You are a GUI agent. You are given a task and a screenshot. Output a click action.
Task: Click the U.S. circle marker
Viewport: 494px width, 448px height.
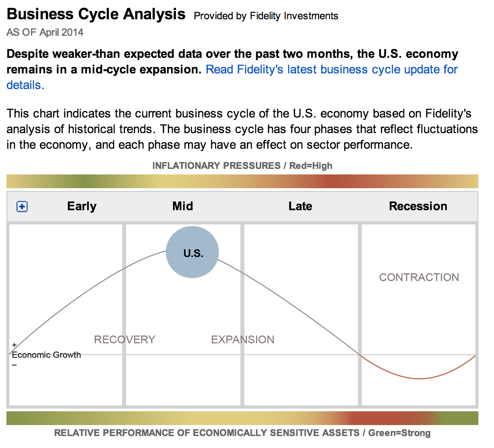[192, 252]
